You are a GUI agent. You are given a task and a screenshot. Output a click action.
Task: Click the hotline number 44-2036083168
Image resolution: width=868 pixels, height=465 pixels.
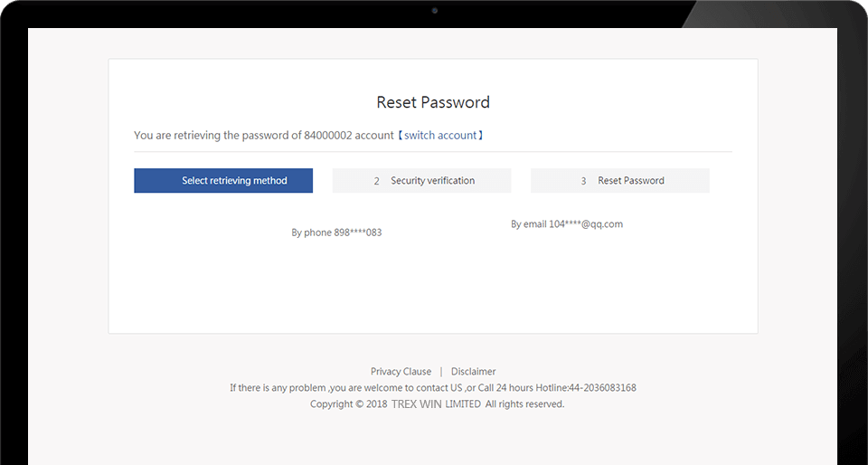[602, 387]
